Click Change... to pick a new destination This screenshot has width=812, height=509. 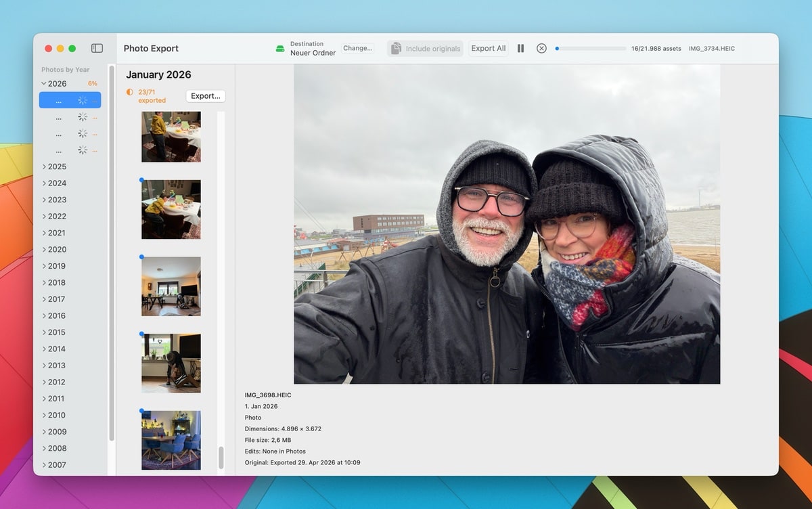(357, 48)
